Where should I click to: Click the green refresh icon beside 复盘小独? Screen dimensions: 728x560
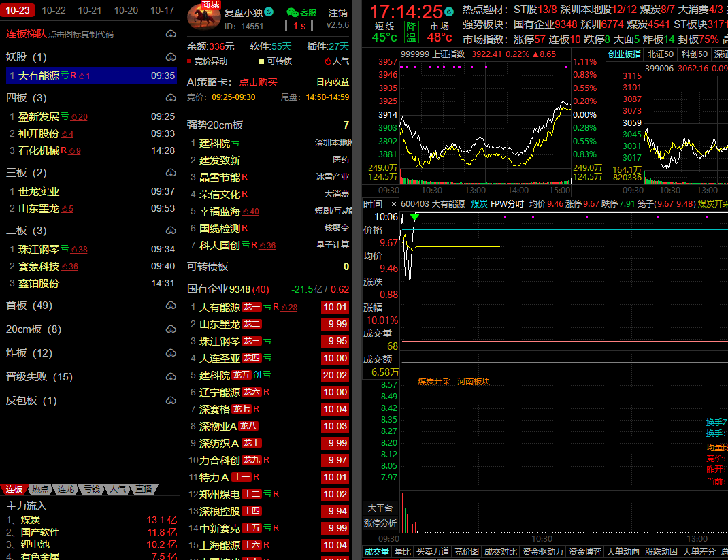[x=269, y=12]
